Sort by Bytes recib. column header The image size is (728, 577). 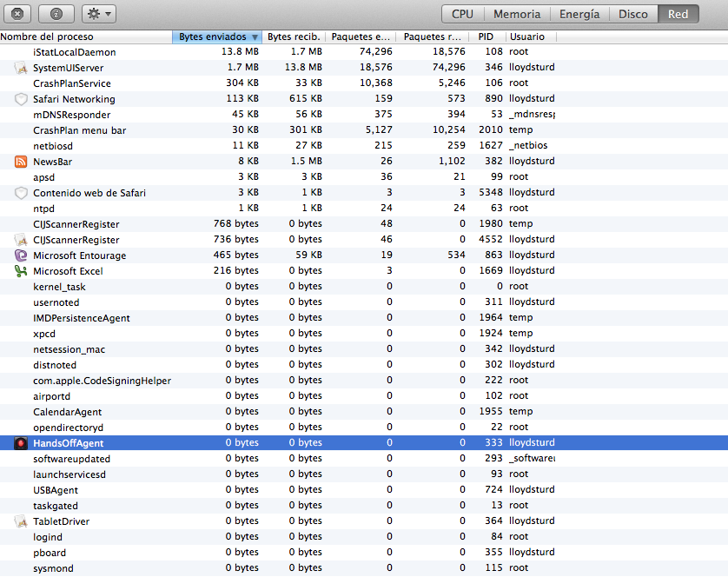click(294, 36)
